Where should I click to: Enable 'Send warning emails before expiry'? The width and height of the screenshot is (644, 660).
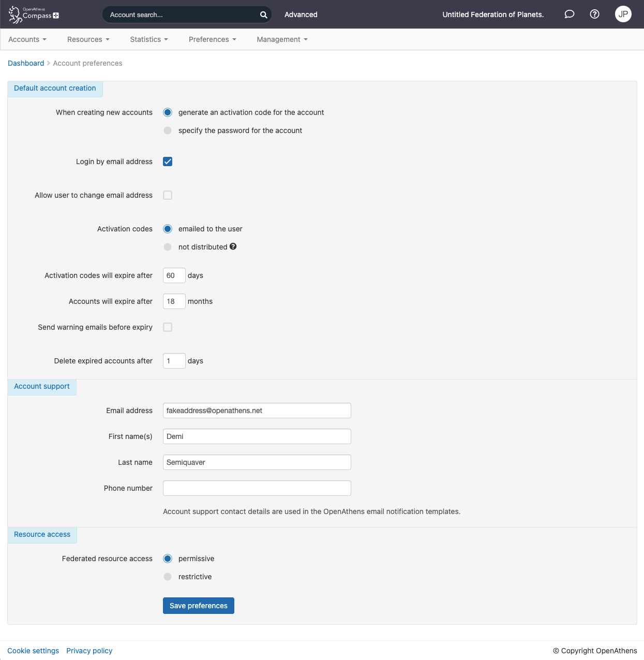(x=168, y=327)
